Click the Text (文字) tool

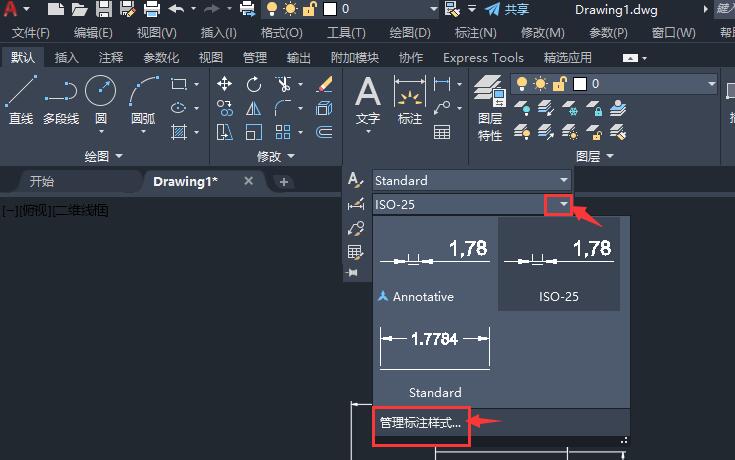(368, 100)
